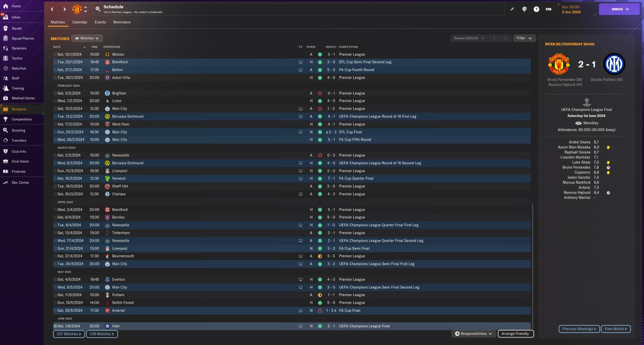Navigate forward with the right arrow
Screen dimensions: 644x345
click(64, 9)
